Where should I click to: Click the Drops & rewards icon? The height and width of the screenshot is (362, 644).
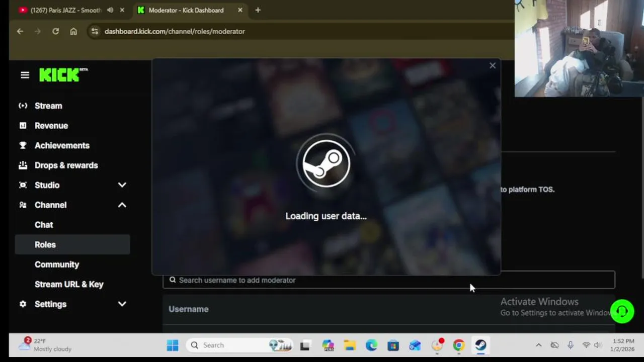point(23,165)
